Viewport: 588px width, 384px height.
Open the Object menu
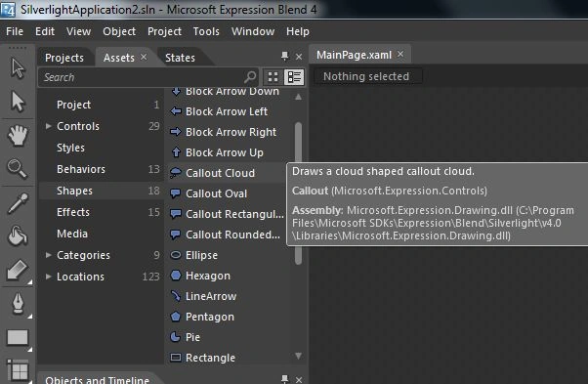pyautogui.click(x=119, y=31)
